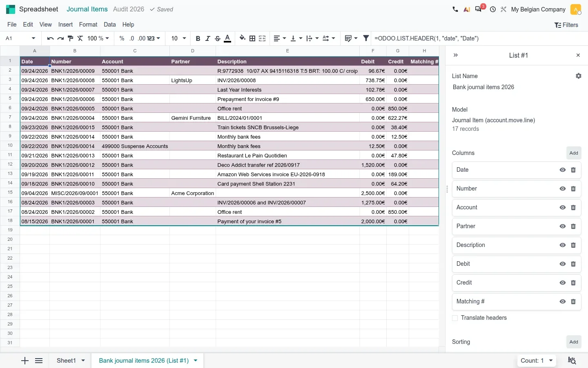Image resolution: width=588 pixels, height=368 pixels.
Task: Open the text color picker
Action: pyautogui.click(x=228, y=38)
